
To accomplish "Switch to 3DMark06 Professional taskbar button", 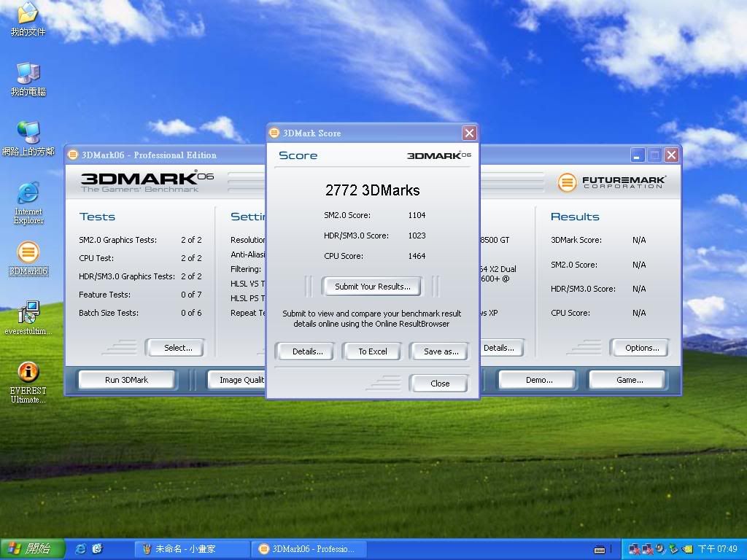I will coord(309,549).
